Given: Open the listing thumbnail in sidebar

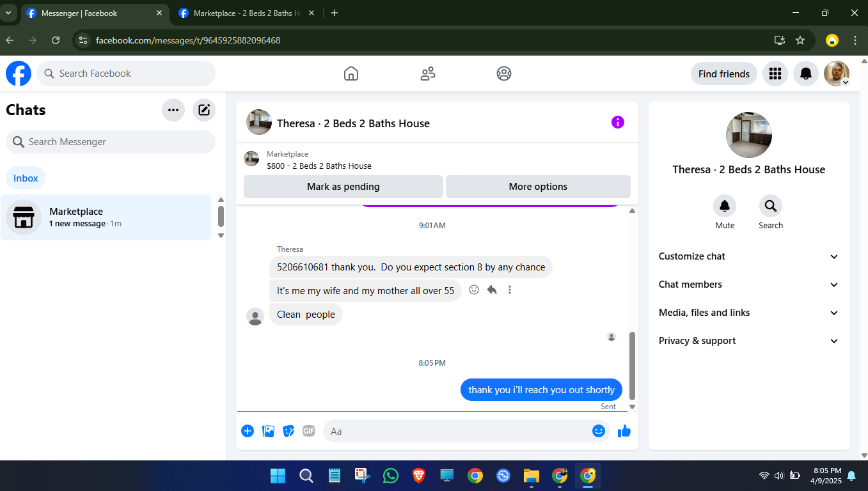Looking at the screenshot, I should click(749, 135).
